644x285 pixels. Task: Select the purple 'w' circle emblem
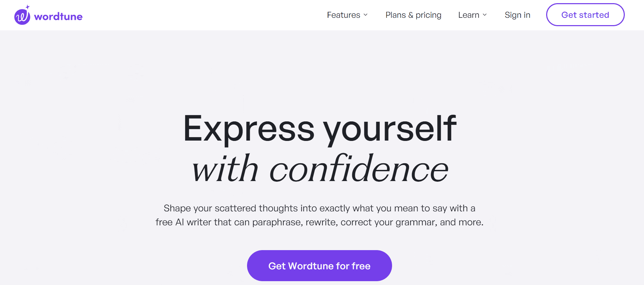coord(22,16)
